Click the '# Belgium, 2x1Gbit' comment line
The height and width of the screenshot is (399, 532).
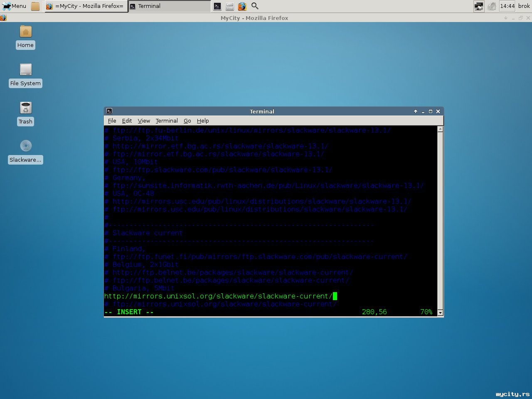[x=141, y=264]
